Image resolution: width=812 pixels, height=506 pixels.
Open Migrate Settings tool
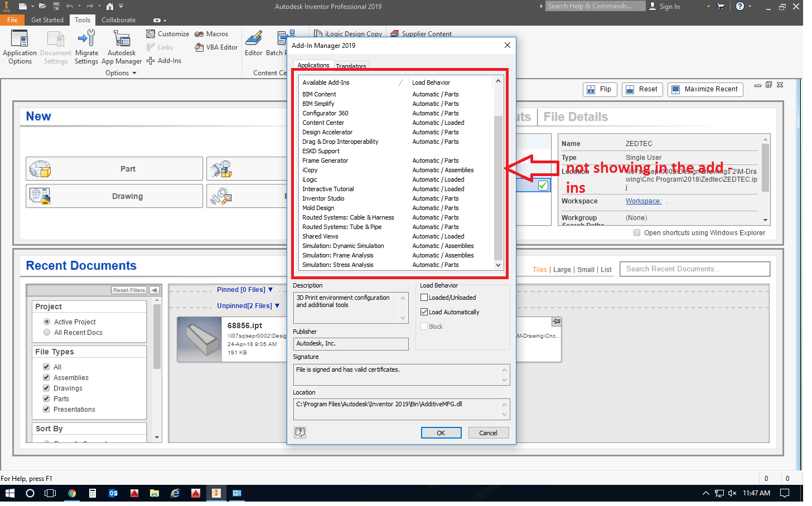click(87, 48)
